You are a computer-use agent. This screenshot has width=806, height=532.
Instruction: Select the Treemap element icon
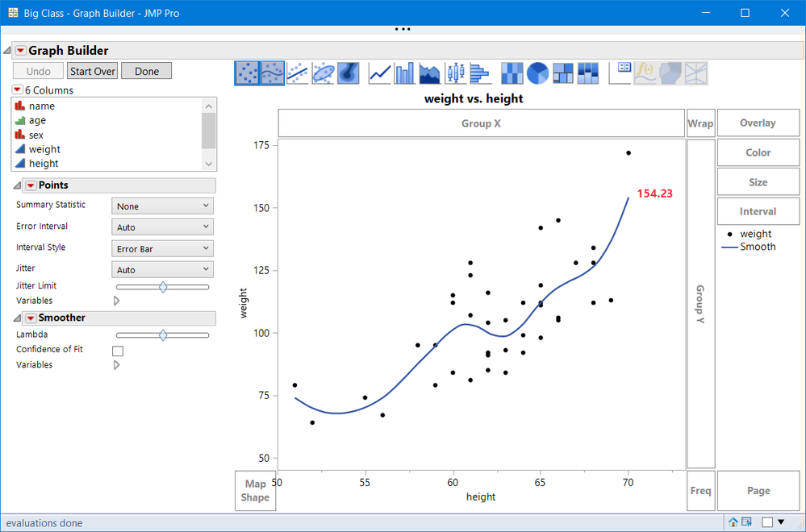pyautogui.click(x=562, y=73)
